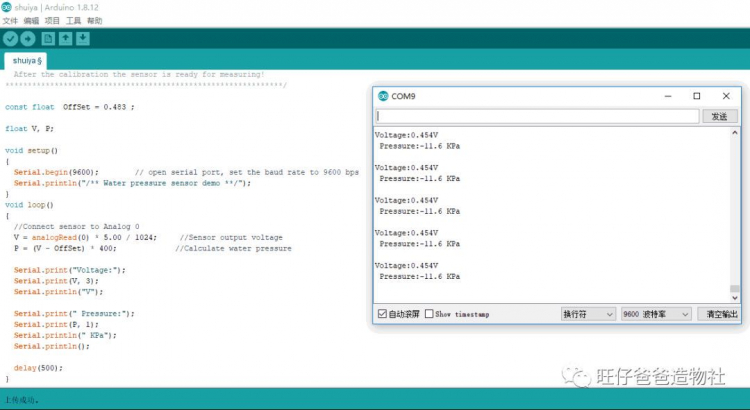Image resolution: width=750 pixels, height=410 pixels.
Task: Enable the Show timestamp checkbox
Action: tap(429, 314)
